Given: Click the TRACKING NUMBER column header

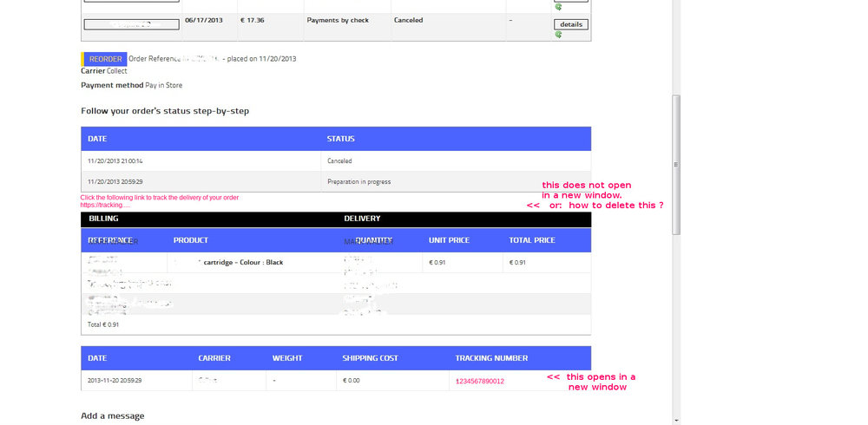Looking at the screenshot, I should tap(491, 358).
